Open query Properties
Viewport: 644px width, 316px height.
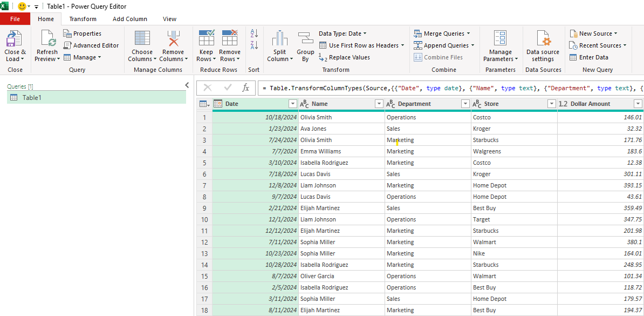pos(82,33)
